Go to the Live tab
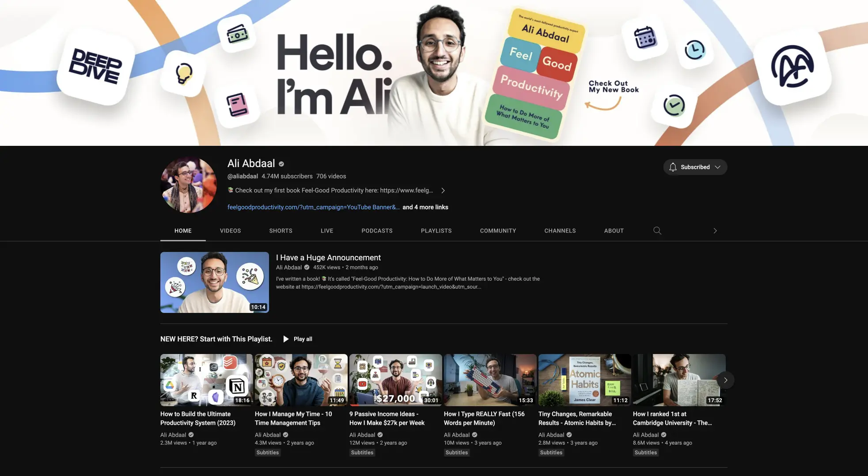Image resolution: width=868 pixels, height=476 pixels. click(x=327, y=231)
